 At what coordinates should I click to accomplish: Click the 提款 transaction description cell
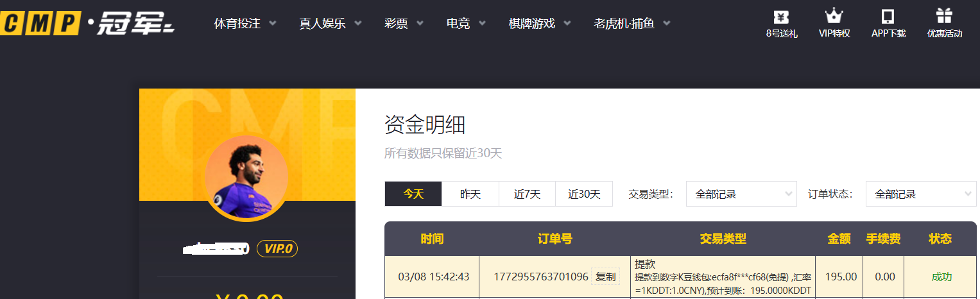point(723,277)
